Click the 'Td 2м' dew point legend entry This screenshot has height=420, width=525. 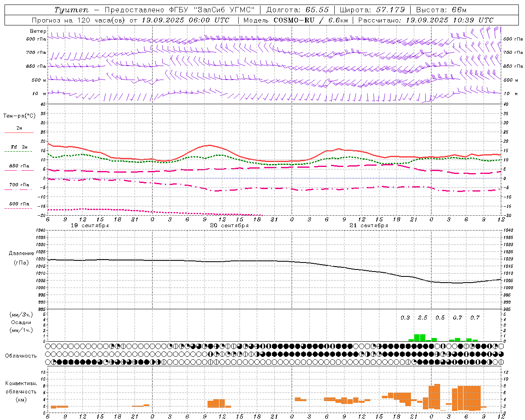pos(19,147)
